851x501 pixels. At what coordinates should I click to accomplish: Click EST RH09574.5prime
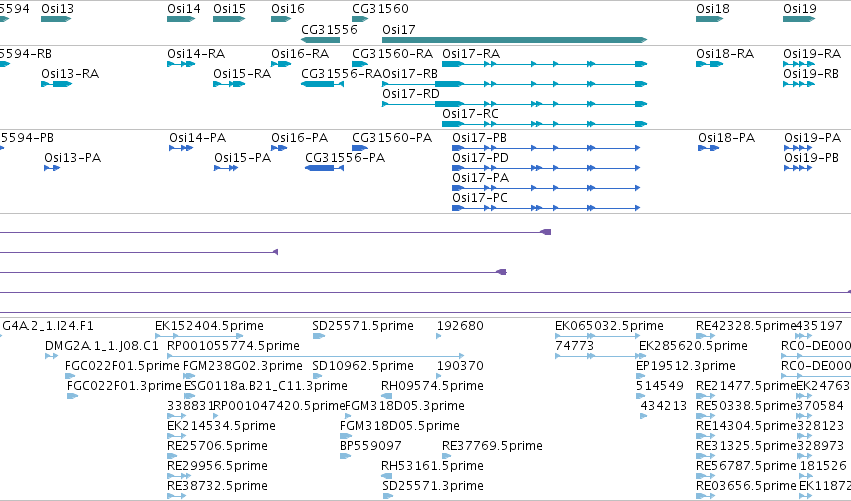click(387, 396)
